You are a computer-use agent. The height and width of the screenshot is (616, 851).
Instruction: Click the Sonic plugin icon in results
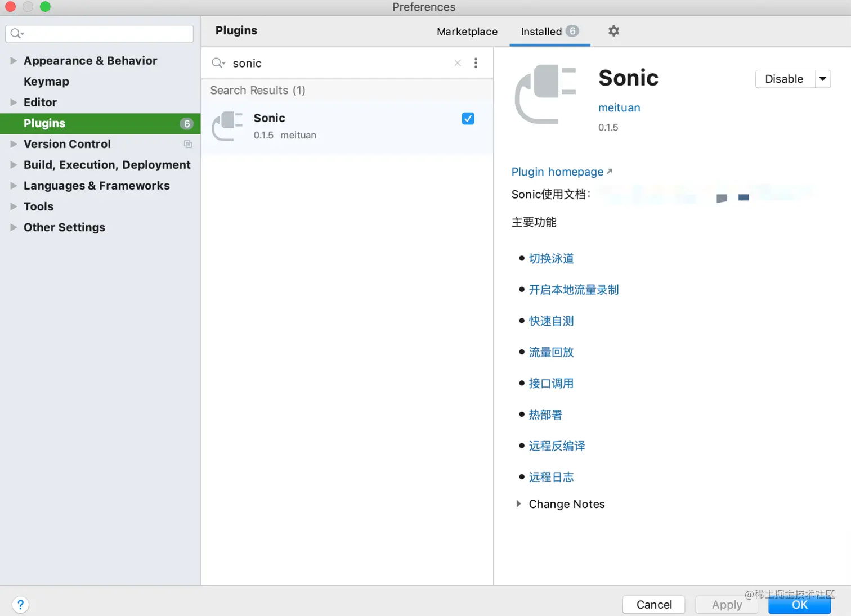pyautogui.click(x=227, y=126)
